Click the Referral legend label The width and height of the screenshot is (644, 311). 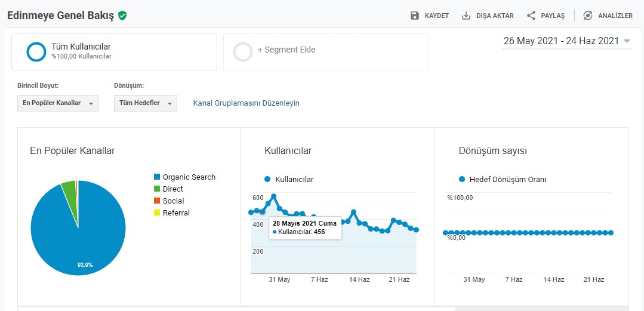click(x=176, y=213)
